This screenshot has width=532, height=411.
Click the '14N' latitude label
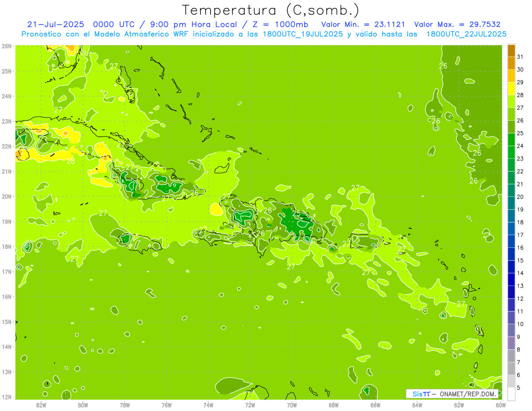(6, 347)
